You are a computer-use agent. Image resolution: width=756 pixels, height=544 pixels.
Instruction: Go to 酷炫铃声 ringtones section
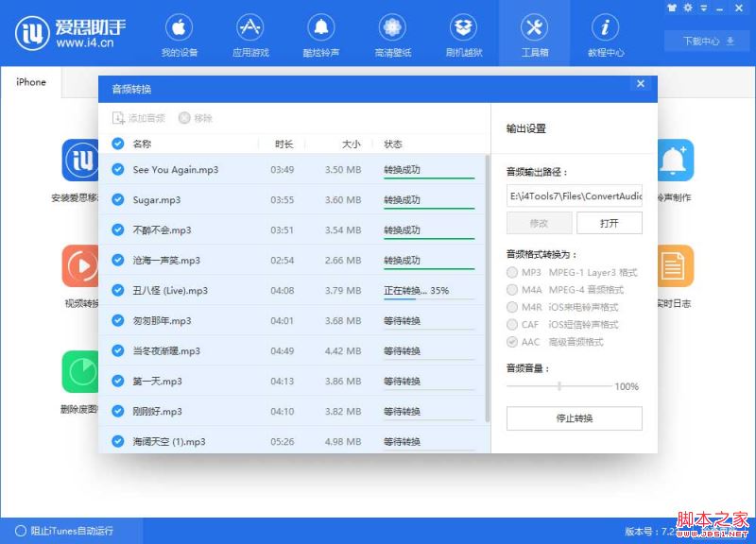(321, 36)
